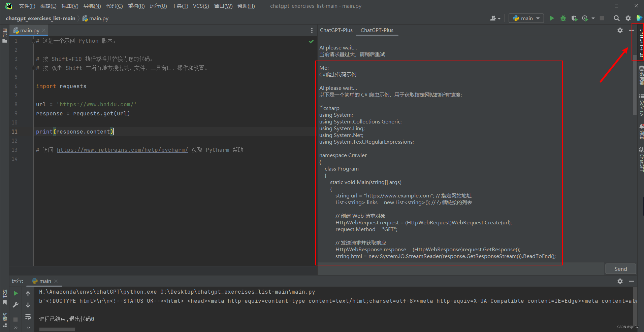
Task: Open Run panel gear settings
Action: 620,281
